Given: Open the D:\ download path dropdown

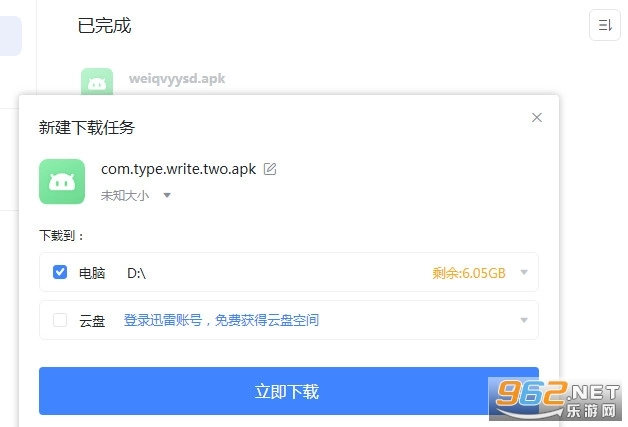Looking at the screenshot, I should [x=524, y=272].
